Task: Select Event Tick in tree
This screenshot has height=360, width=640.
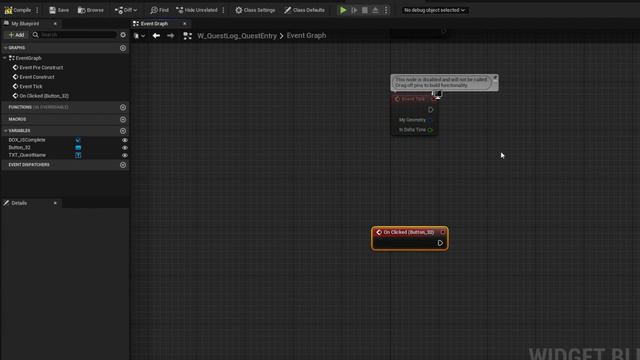Action: tap(31, 87)
